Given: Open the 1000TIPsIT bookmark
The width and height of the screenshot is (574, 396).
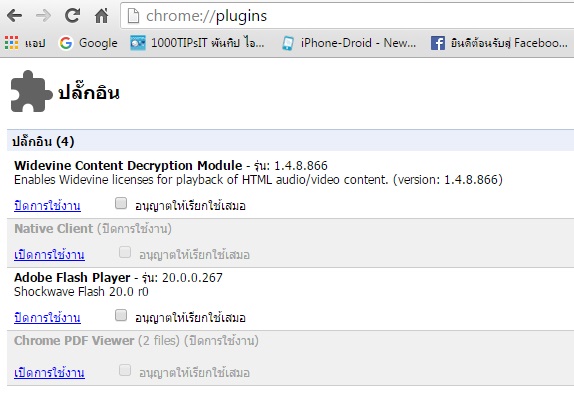Looking at the screenshot, I should tap(197, 43).
